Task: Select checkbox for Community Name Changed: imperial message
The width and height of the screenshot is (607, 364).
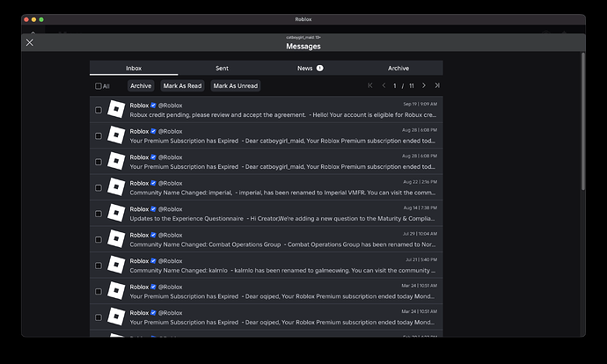Action: pos(99,187)
